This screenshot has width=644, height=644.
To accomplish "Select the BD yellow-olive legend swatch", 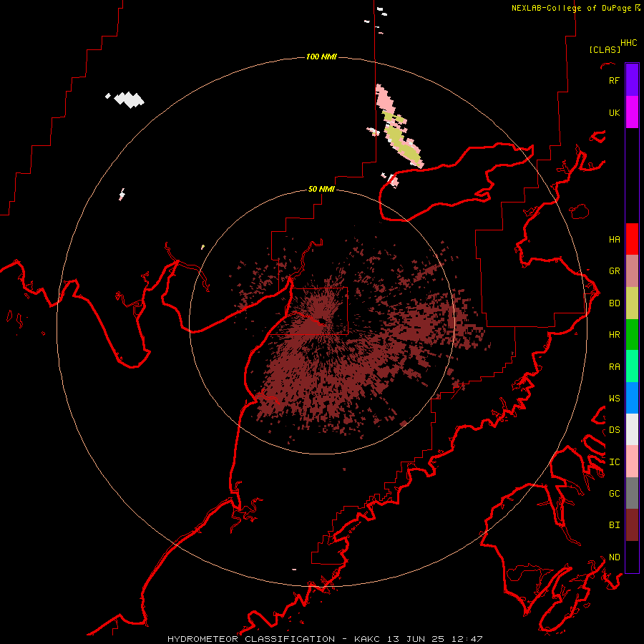I will click(x=632, y=303).
